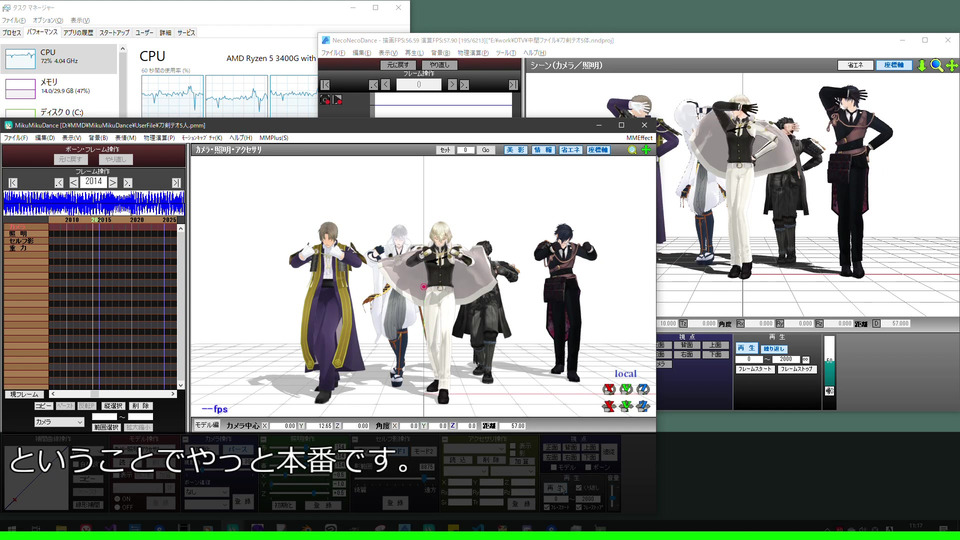Click NecoNecoDance blue magnifier icon

[937, 65]
